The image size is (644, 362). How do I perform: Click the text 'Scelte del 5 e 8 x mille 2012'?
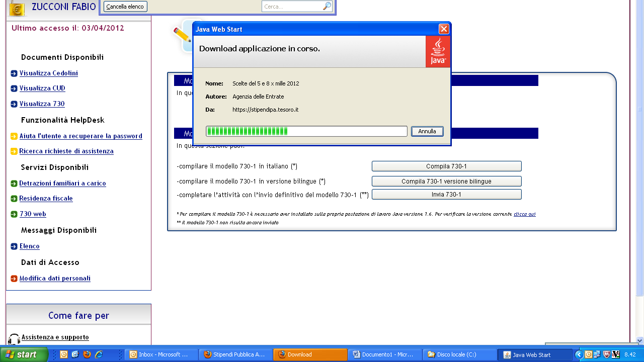click(x=266, y=83)
